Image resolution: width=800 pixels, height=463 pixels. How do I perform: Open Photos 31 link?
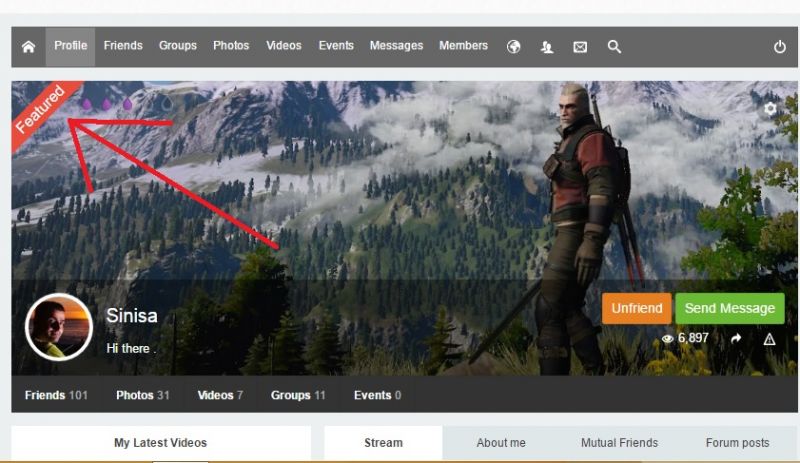point(142,395)
